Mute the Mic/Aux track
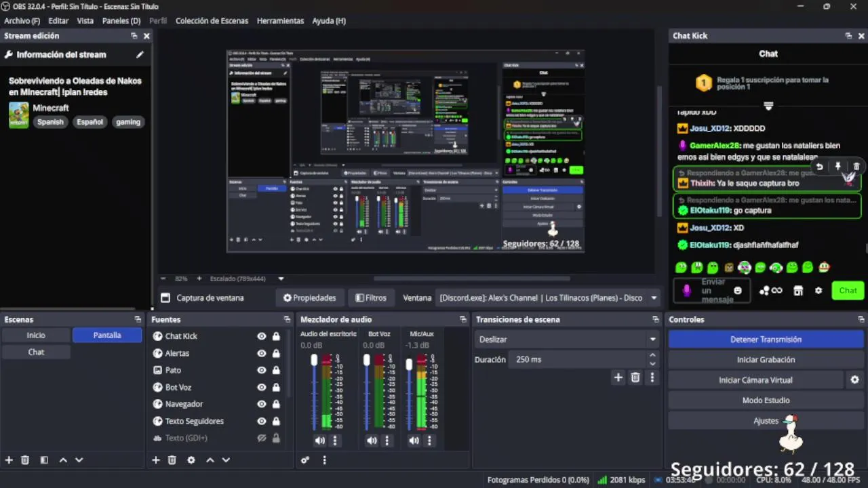The image size is (868, 488). click(414, 441)
